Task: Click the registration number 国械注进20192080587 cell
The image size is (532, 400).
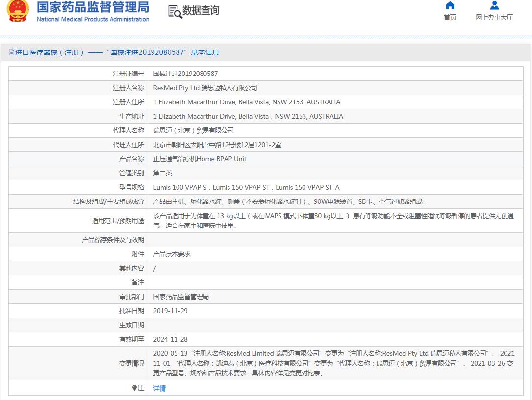Action: click(x=185, y=74)
